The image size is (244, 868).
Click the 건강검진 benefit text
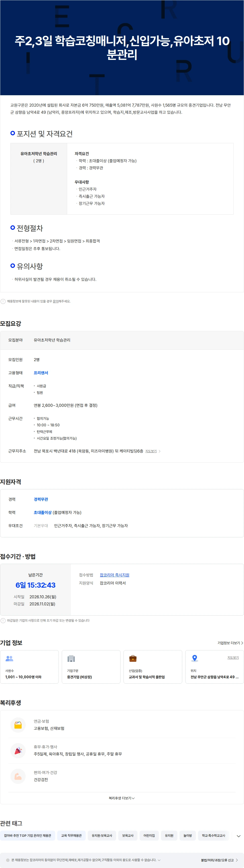point(41,779)
